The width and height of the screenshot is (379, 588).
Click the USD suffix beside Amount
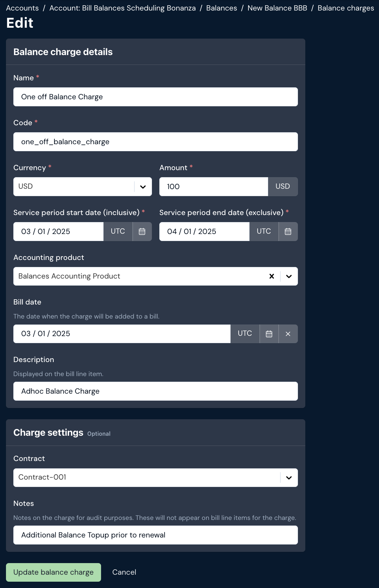coord(283,187)
